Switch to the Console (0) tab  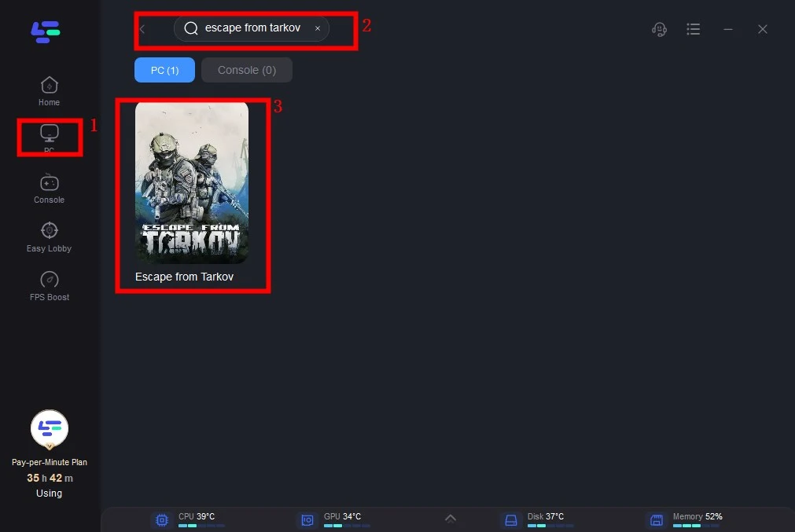coord(246,70)
